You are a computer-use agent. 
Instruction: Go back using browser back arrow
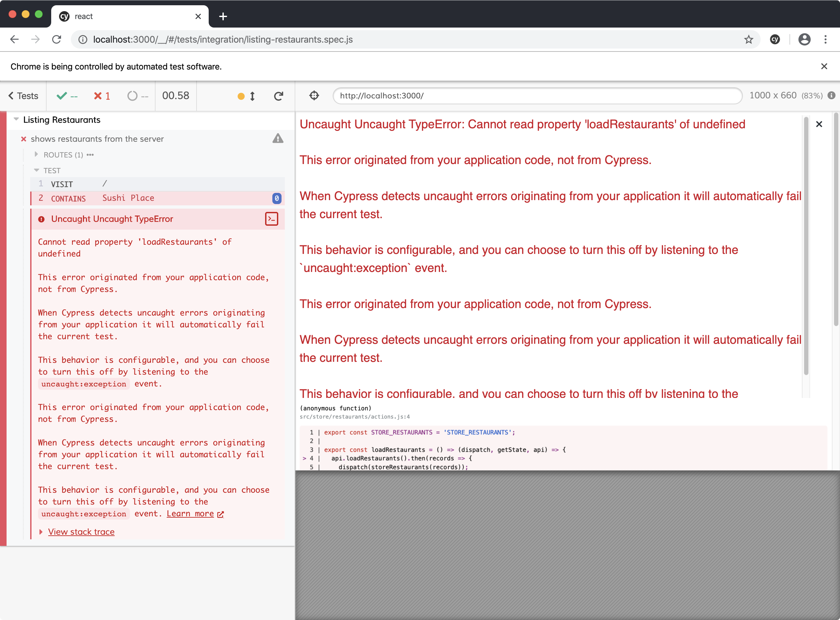click(x=14, y=39)
